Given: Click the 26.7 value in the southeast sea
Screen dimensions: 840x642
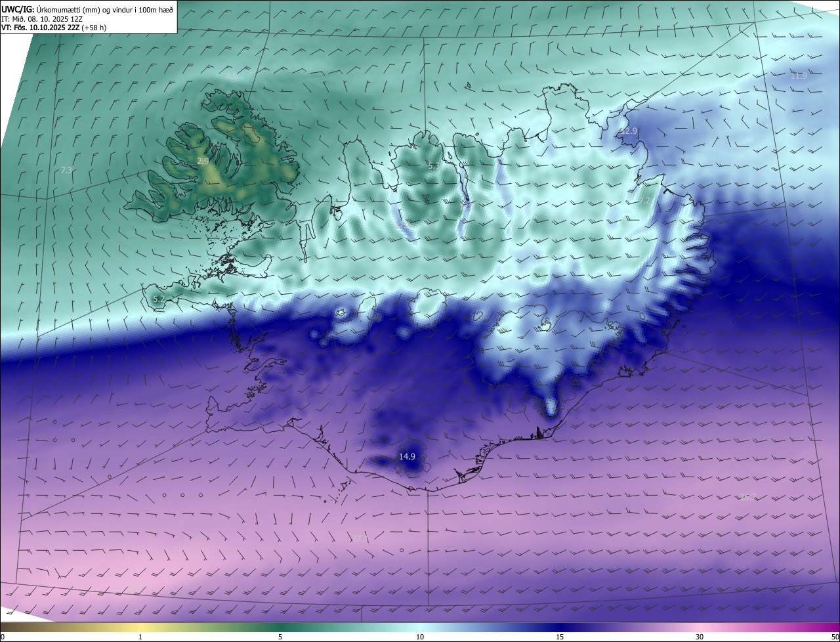Looking at the screenshot, I should pyautogui.click(x=748, y=498).
